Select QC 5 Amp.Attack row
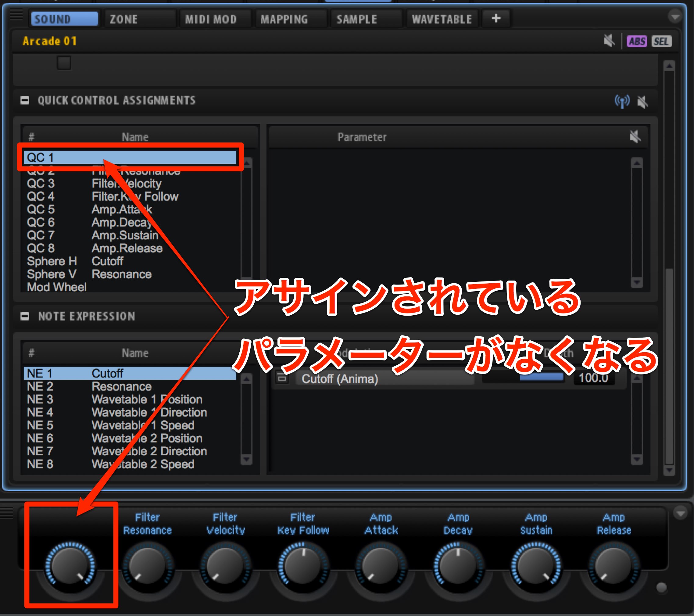The height and width of the screenshot is (616, 694). 130,210
